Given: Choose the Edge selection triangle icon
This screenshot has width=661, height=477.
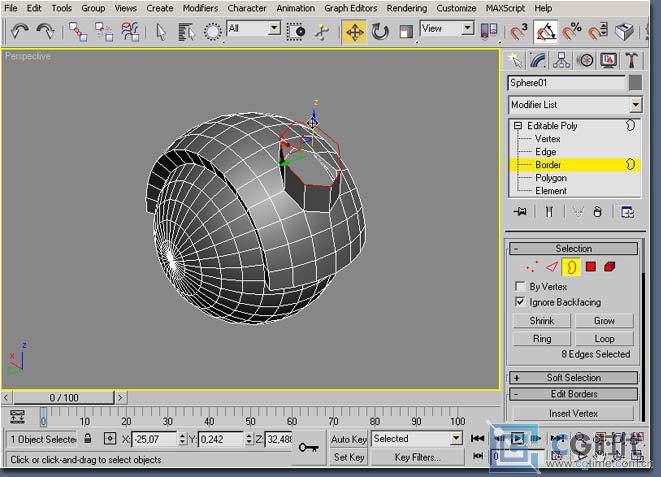Looking at the screenshot, I should pyautogui.click(x=551, y=267).
